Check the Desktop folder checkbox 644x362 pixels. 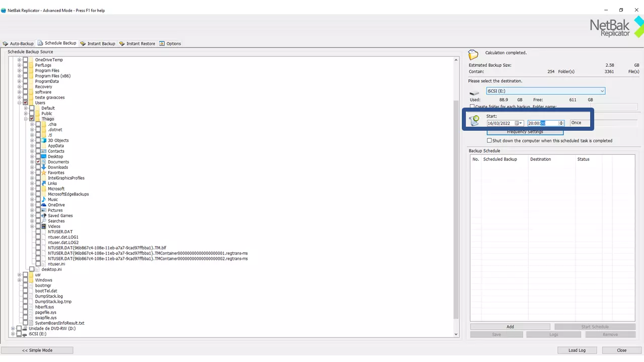38,156
